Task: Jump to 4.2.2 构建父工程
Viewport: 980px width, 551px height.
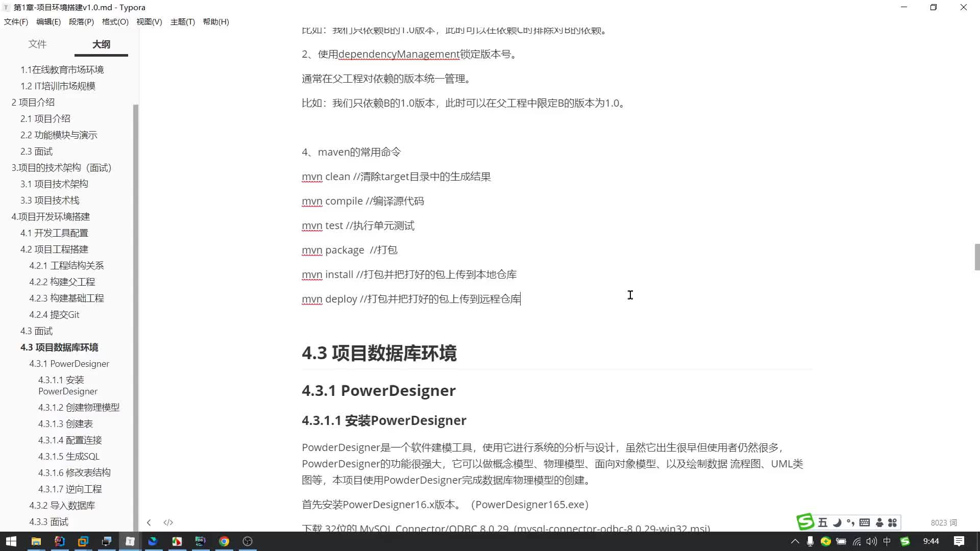Action: pyautogui.click(x=62, y=282)
